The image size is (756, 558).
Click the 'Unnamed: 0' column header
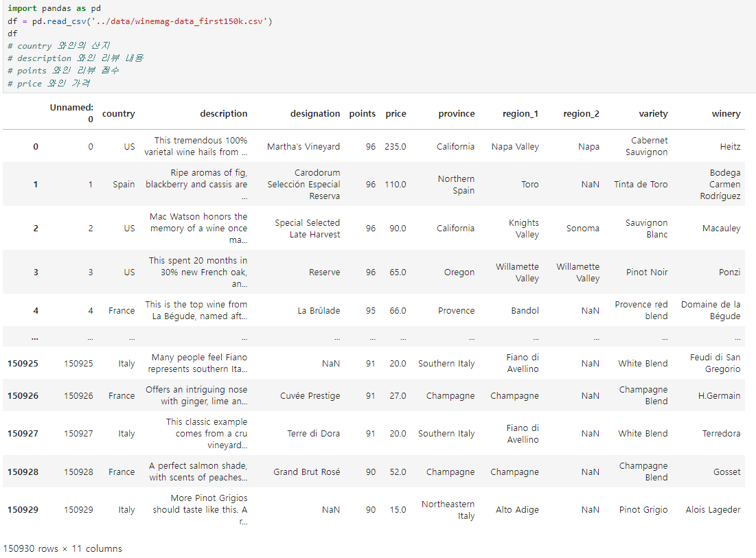click(72, 113)
